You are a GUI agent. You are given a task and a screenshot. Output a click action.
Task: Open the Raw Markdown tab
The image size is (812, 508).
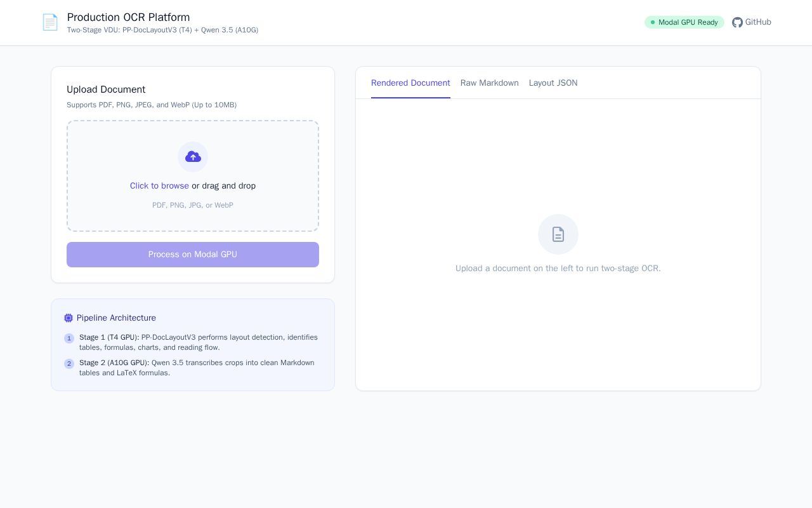click(490, 83)
